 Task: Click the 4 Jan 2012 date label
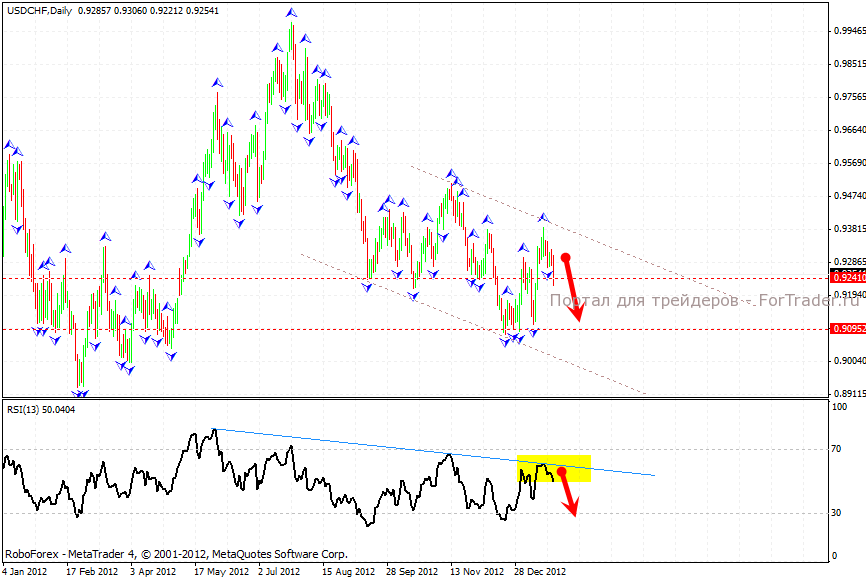(x=25, y=572)
